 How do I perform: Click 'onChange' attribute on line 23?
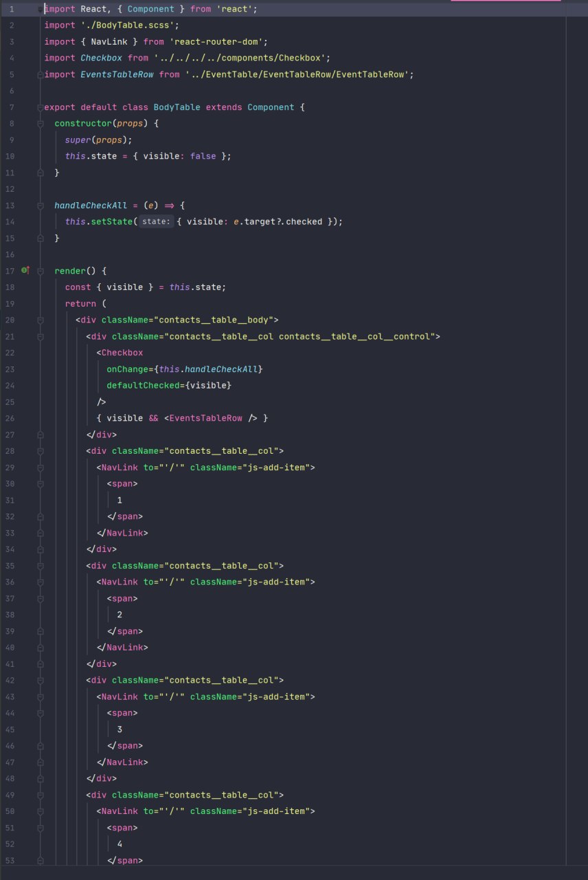(x=128, y=369)
